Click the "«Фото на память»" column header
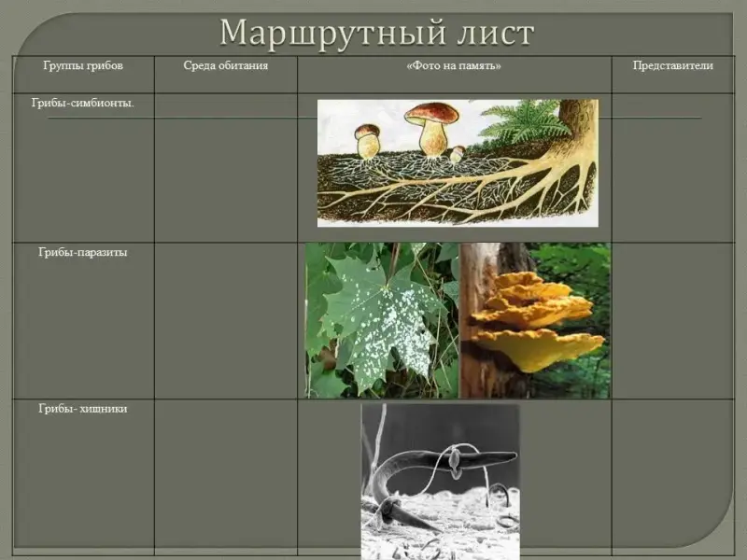The height and width of the screenshot is (560, 747). 454,66
